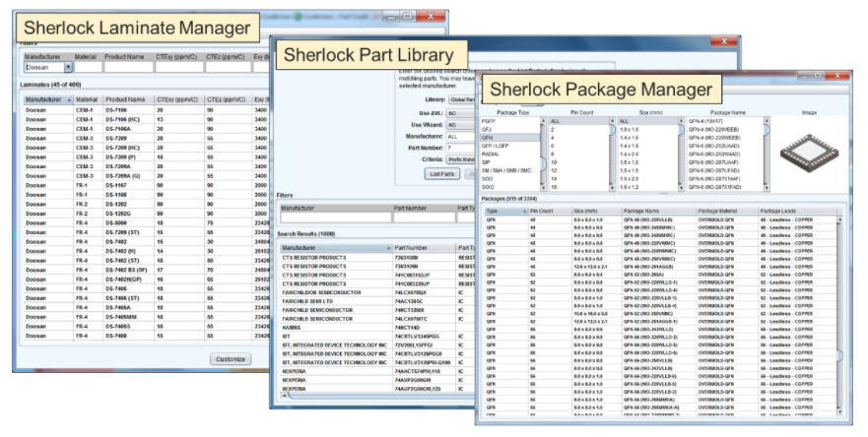This screenshot has height=437, width=868.
Task: Select QFJ in Package Type list
Action: click(x=487, y=129)
